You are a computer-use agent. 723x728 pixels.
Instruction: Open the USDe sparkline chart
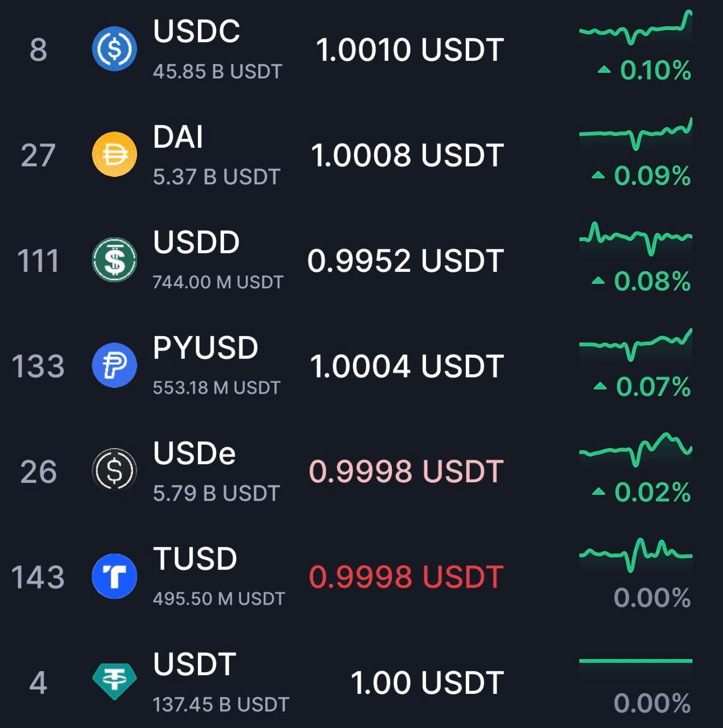coord(635,449)
